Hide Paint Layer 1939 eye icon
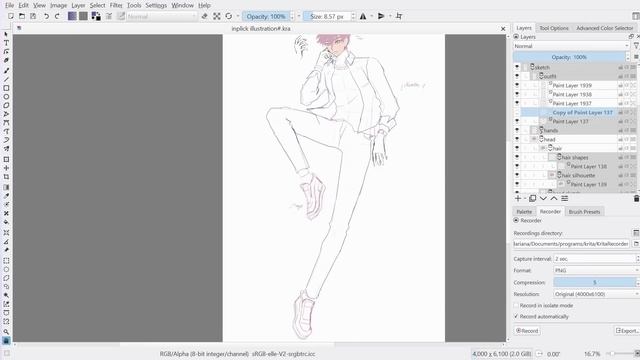Viewport: 640px width, 360px height. click(517, 85)
